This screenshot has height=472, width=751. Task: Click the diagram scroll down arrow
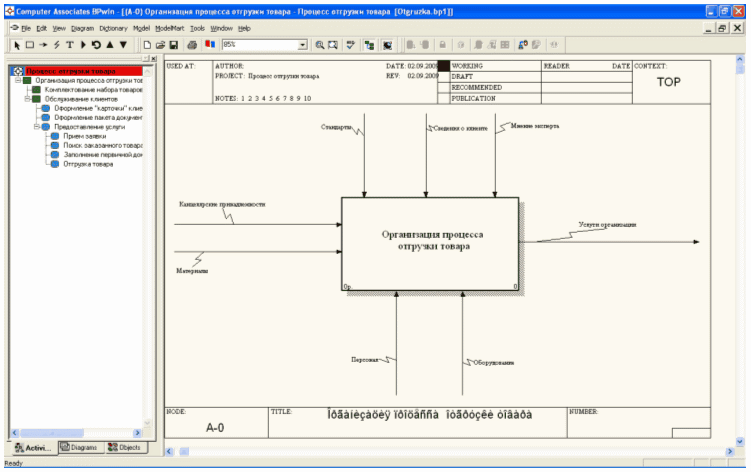[740, 441]
